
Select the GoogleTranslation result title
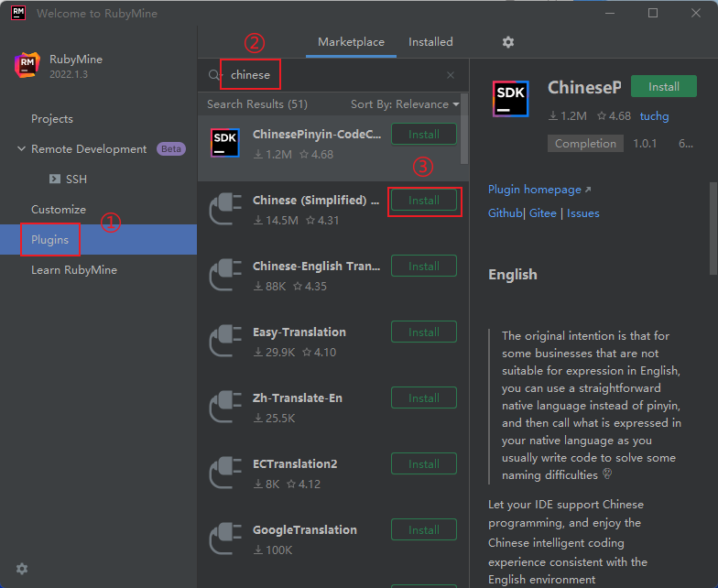click(x=304, y=529)
